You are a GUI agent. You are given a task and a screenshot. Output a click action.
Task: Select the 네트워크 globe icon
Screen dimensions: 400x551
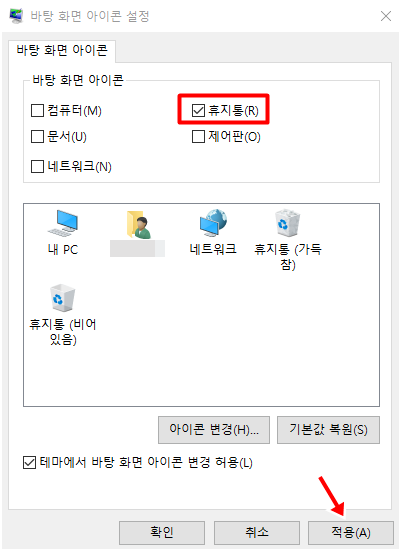click(x=213, y=223)
